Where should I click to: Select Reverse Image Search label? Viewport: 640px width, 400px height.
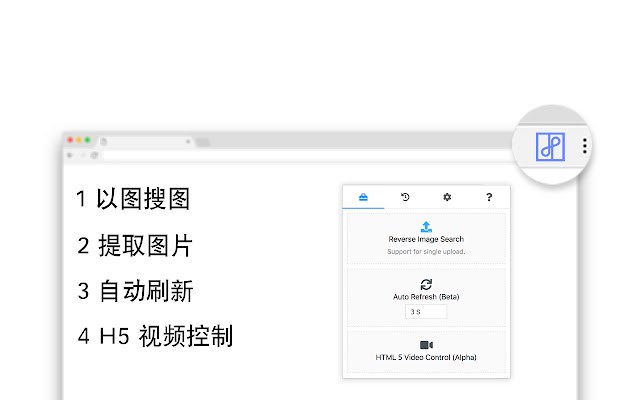click(426, 239)
